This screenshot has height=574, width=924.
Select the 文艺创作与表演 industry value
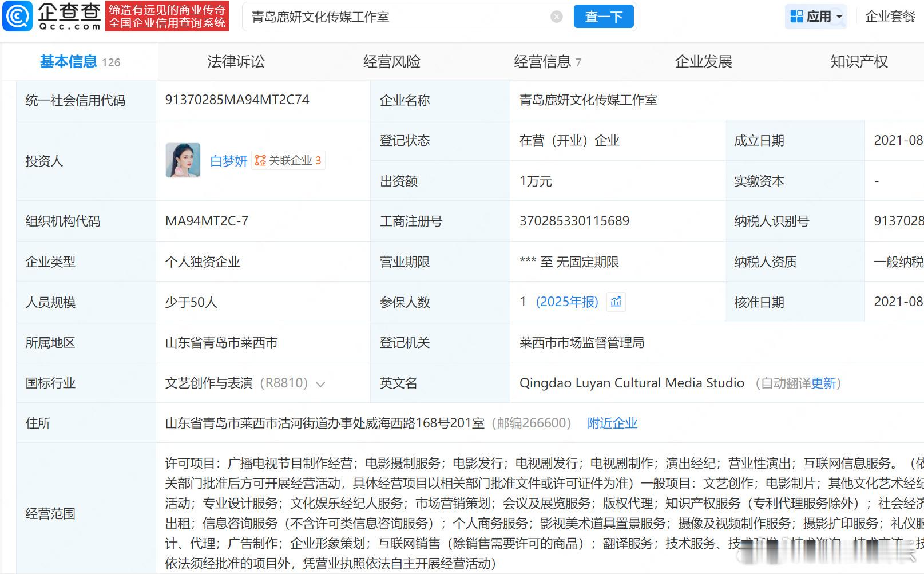[209, 383]
